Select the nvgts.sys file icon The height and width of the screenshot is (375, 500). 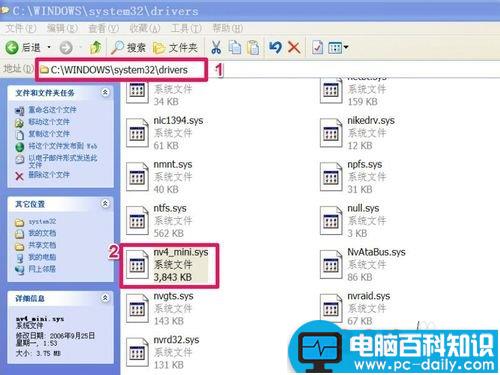pyautogui.click(x=137, y=308)
